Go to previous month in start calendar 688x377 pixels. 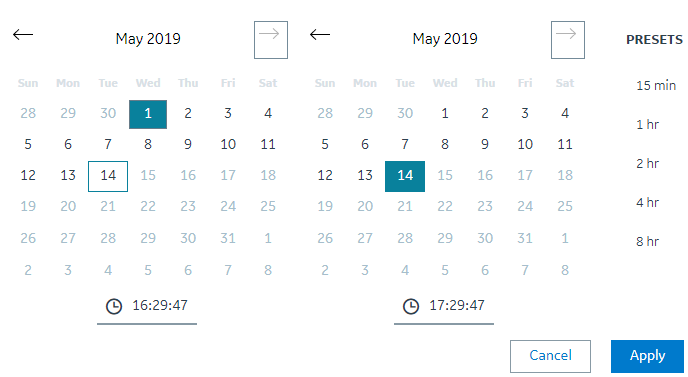tap(23, 34)
